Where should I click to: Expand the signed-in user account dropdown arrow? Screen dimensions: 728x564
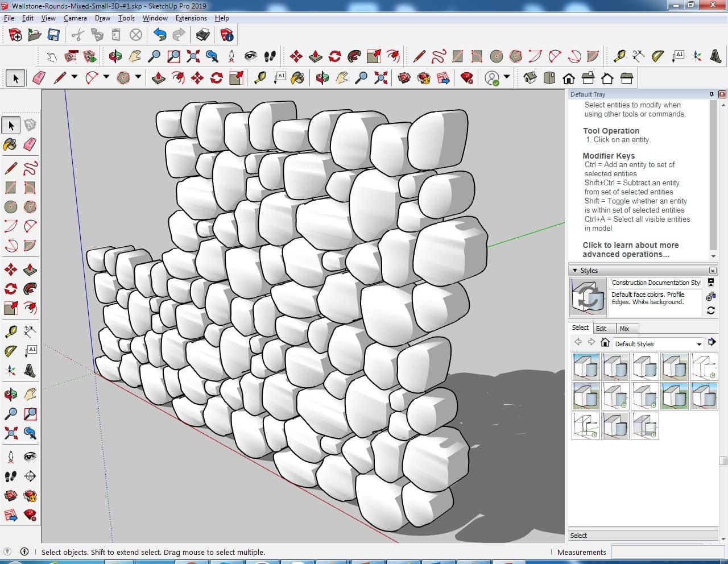506,77
